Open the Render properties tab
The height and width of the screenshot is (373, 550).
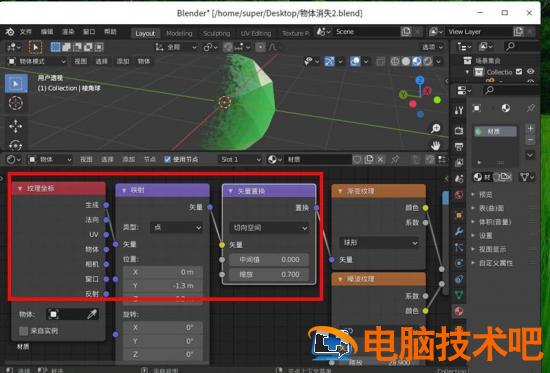[459, 131]
